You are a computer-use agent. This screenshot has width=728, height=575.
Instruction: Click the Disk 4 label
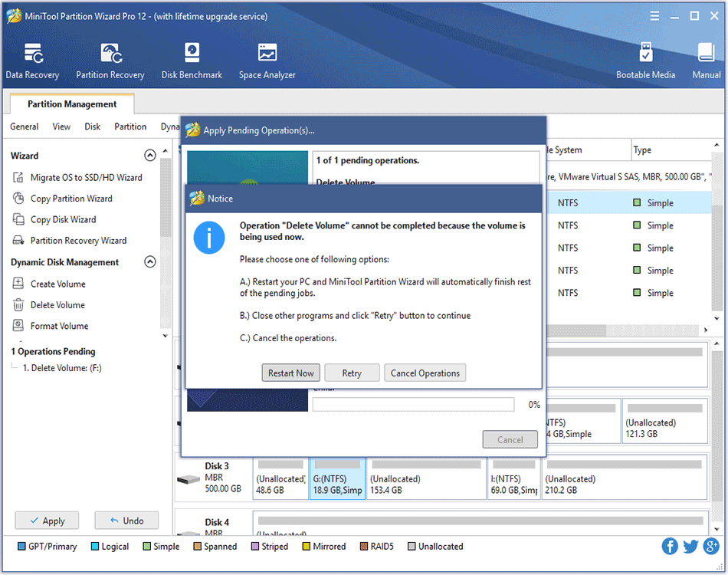[x=217, y=522]
